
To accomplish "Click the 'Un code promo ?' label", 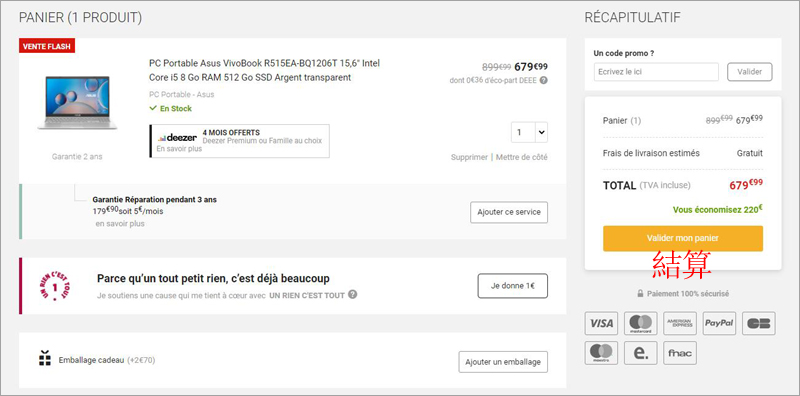I will (x=624, y=53).
